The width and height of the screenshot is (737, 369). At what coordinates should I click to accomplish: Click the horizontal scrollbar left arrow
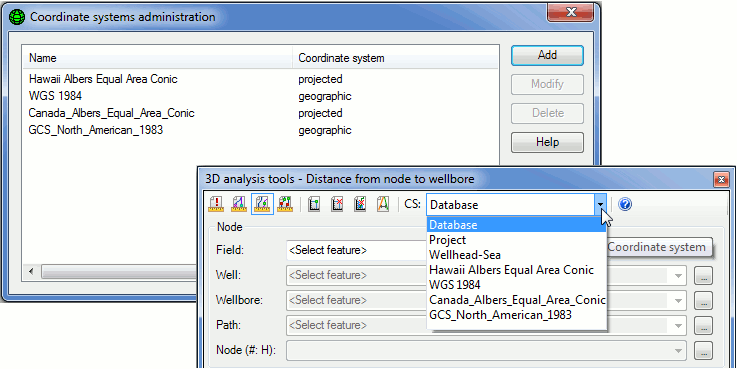(x=31, y=271)
